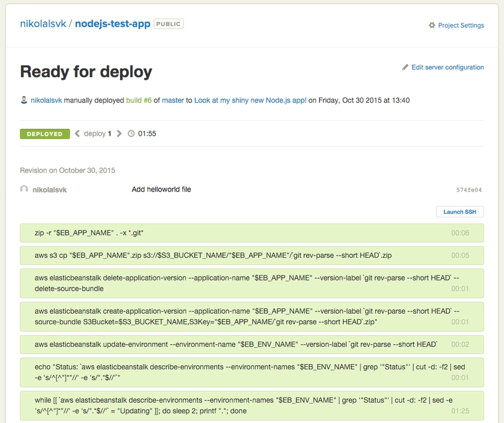The image size is (504, 423).
Task: Click the gray avatar in the revision row
Action: coord(24,189)
